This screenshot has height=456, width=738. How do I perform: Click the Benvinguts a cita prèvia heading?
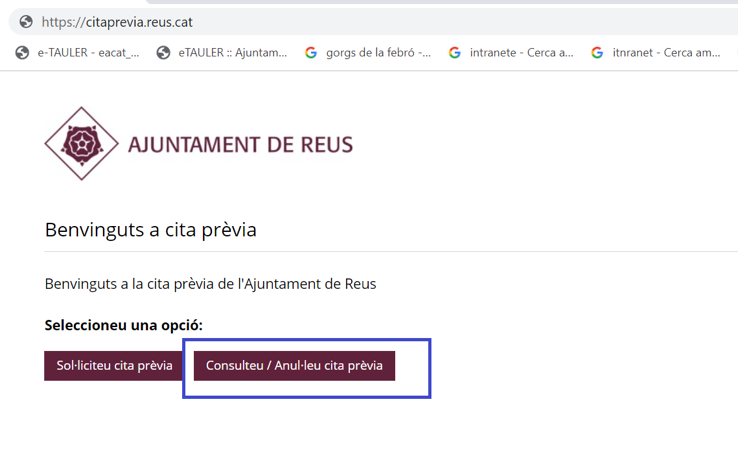pos(151,230)
